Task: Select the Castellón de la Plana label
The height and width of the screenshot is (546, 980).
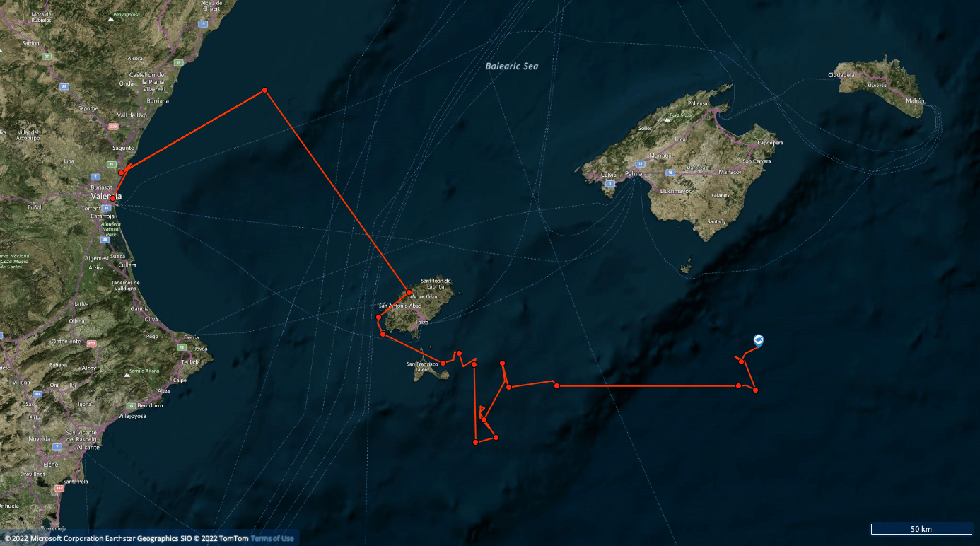Action: pyautogui.click(x=147, y=78)
